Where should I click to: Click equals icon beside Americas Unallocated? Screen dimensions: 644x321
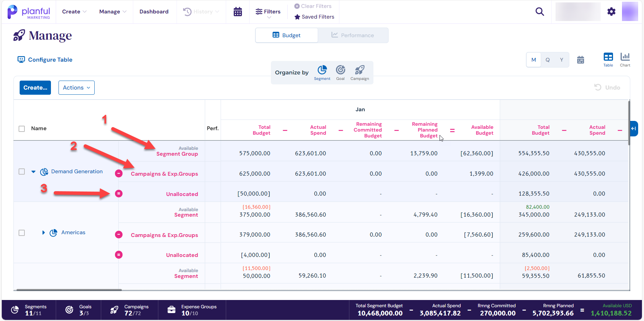(x=119, y=255)
